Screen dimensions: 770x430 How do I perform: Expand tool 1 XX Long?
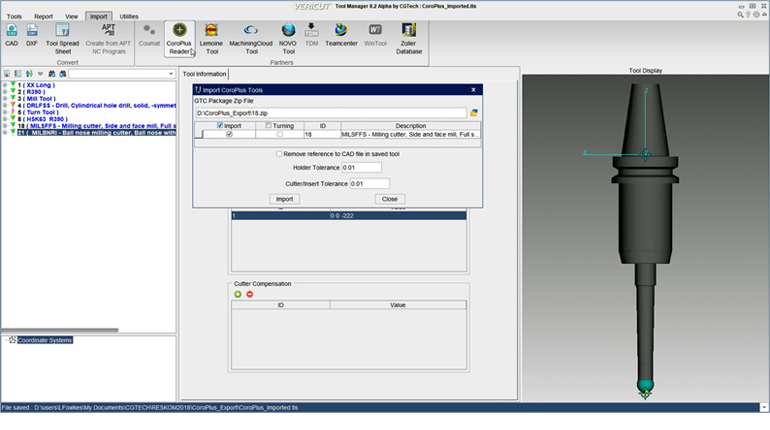(x=5, y=85)
